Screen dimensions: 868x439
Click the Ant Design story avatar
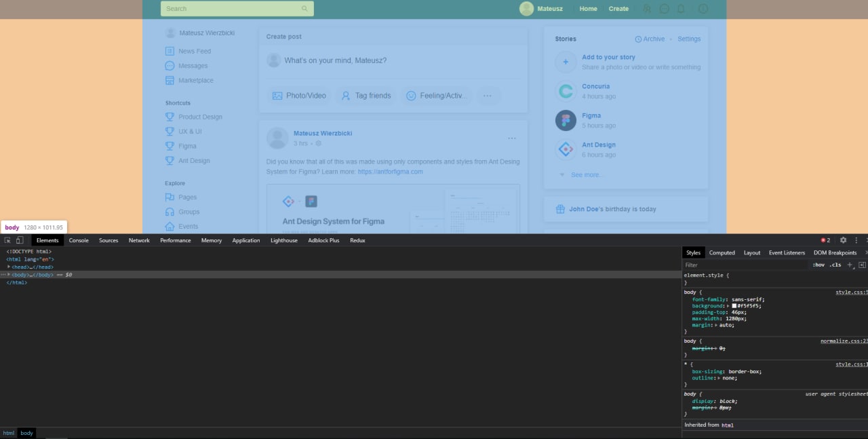point(566,149)
